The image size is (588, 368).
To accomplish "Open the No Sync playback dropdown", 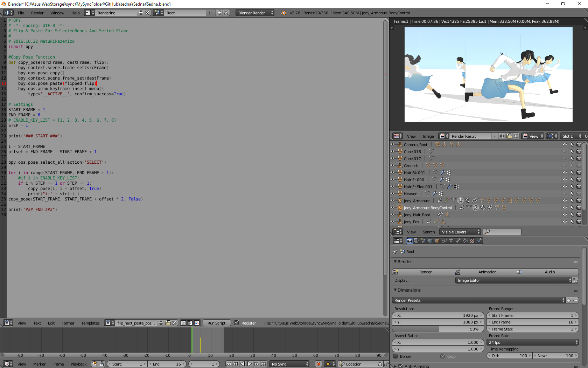I will coord(290,364).
